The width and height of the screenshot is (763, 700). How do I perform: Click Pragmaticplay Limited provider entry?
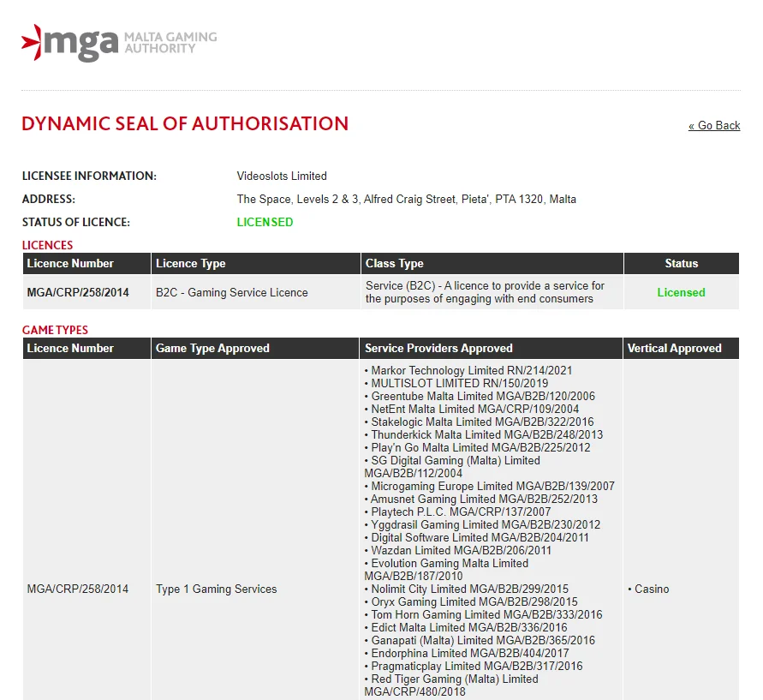point(474,666)
